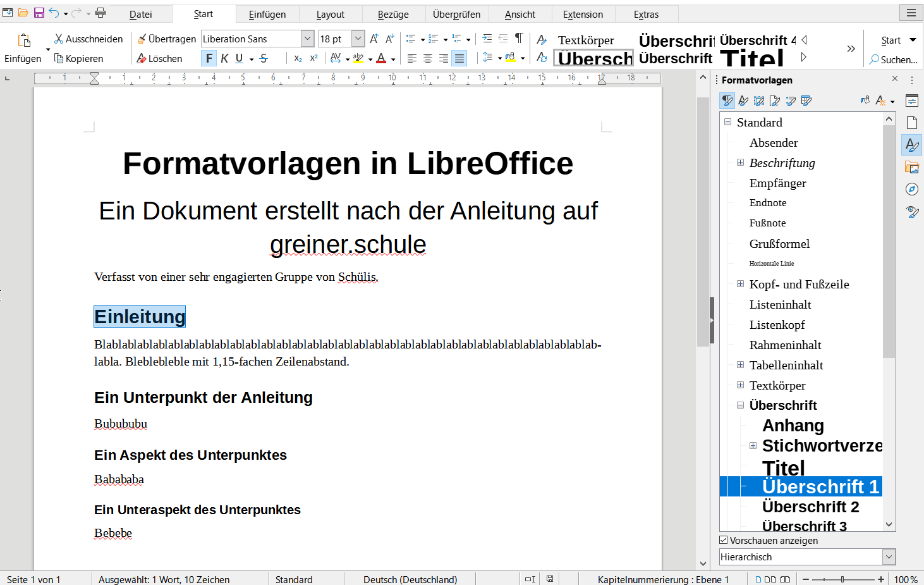Screen dimensions: 924x585
Task: Apply the red font color
Action: coord(381,58)
